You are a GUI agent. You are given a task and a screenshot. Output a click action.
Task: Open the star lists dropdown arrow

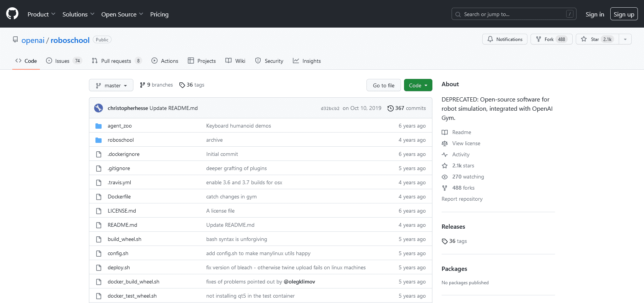point(625,39)
